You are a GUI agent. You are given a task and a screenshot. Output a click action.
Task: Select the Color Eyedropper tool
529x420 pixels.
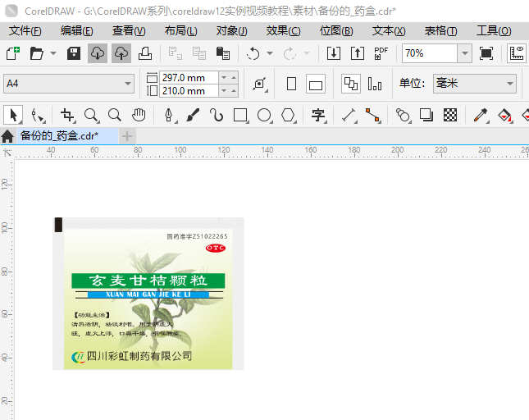point(481,116)
